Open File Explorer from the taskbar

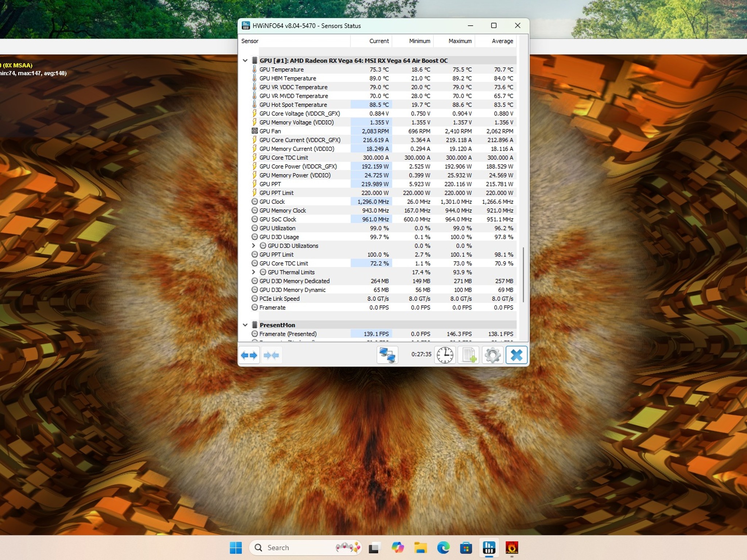421,548
